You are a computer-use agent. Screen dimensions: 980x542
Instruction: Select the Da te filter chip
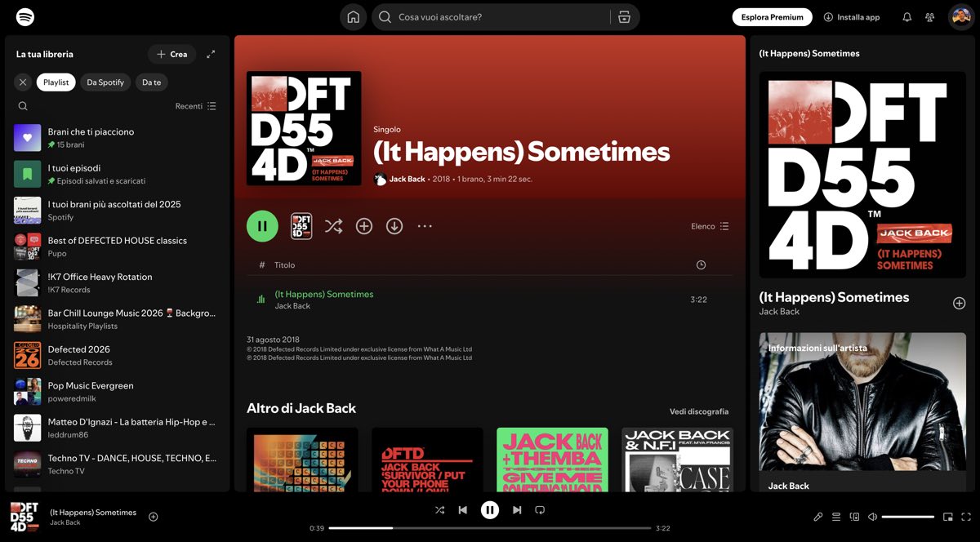tap(151, 82)
